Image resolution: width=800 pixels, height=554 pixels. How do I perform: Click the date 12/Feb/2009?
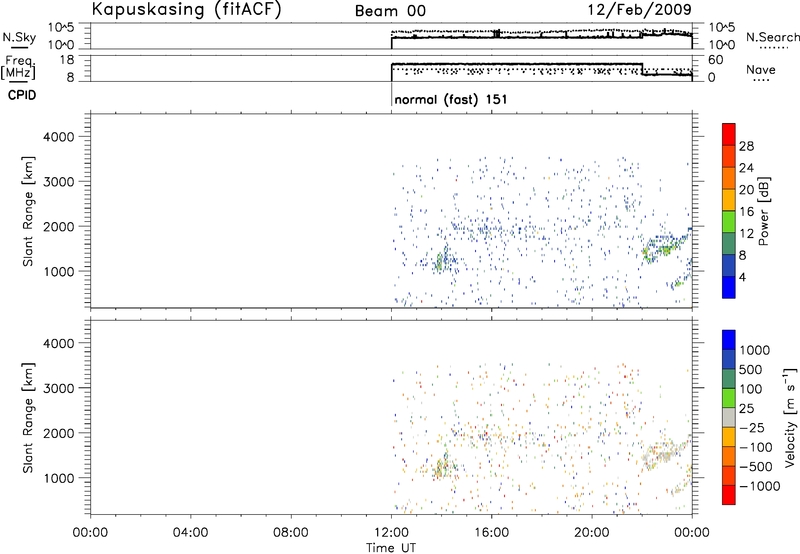tap(639, 10)
